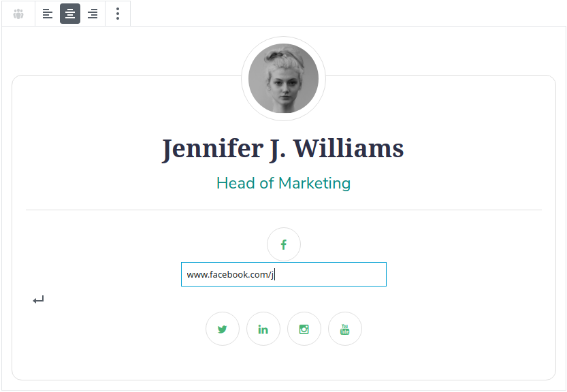
Task: Select the Instagram social icon
Action: click(x=304, y=329)
